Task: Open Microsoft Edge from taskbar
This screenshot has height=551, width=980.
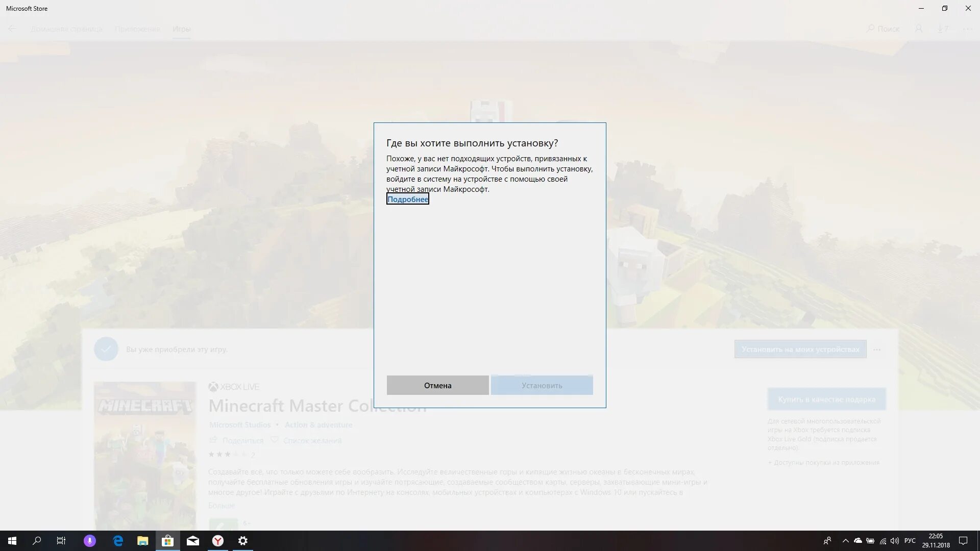Action: [x=118, y=541]
